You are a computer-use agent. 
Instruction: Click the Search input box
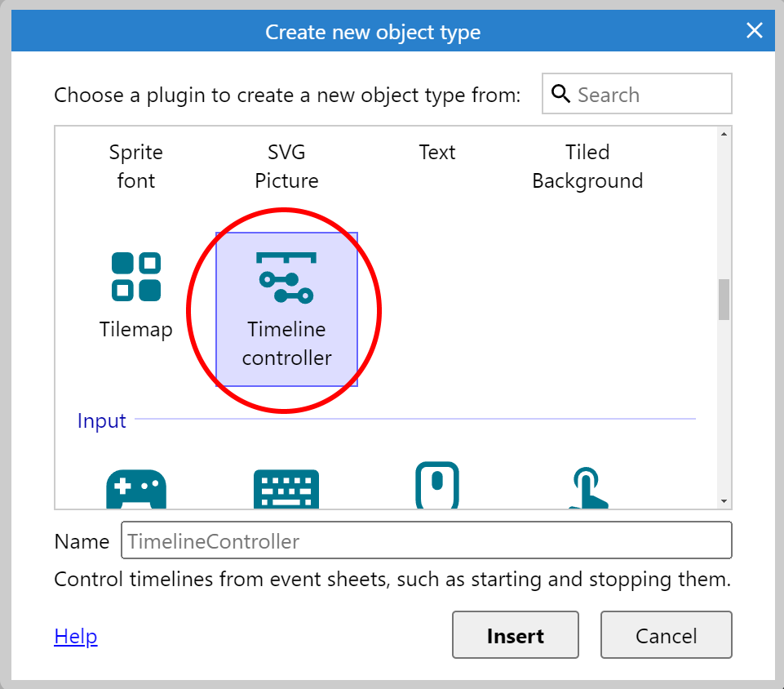click(x=644, y=94)
